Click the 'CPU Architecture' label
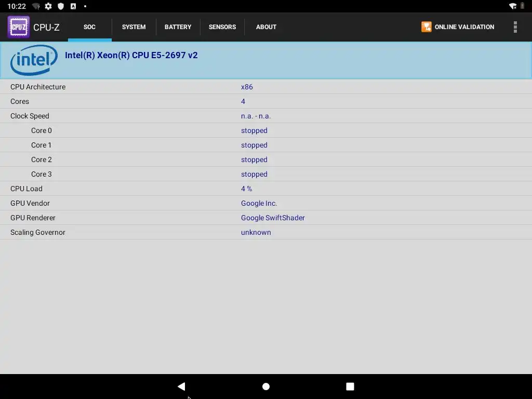Viewport: 532px width, 399px height. pos(38,87)
